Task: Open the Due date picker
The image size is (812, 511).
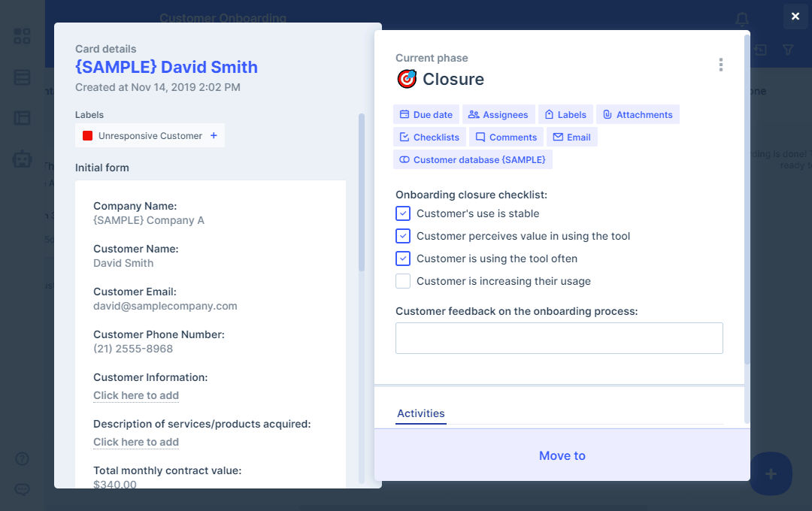Action: [x=426, y=115]
